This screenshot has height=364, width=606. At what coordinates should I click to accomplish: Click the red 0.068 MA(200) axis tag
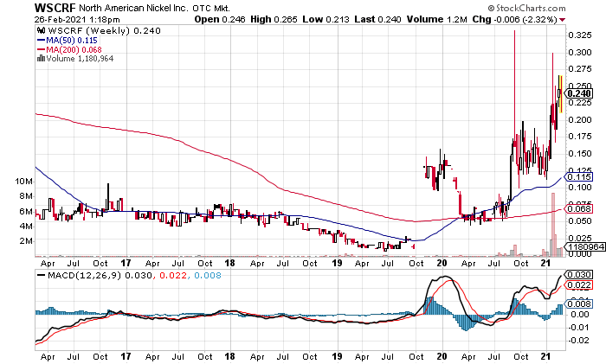click(578, 209)
